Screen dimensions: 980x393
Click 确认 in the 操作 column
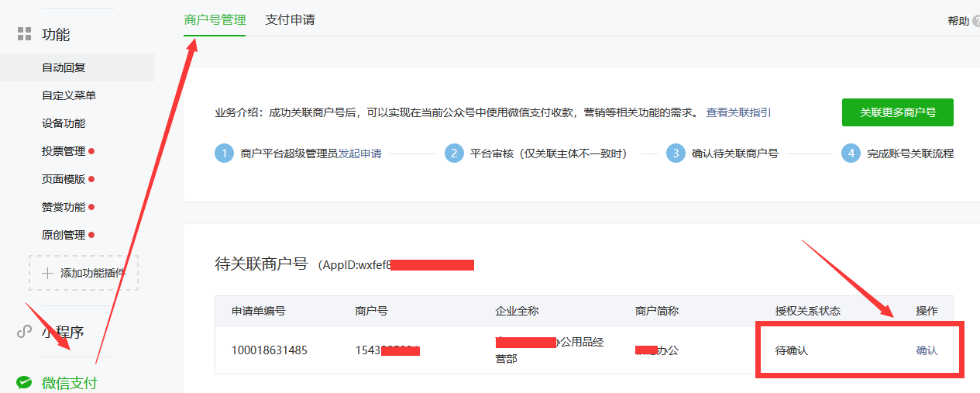click(927, 350)
